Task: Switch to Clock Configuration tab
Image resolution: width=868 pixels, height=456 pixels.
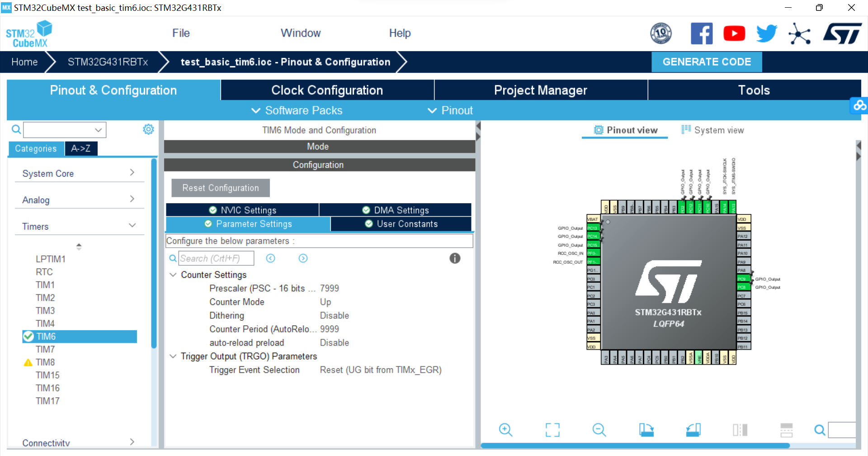Action: pyautogui.click(x=327, y=90)
